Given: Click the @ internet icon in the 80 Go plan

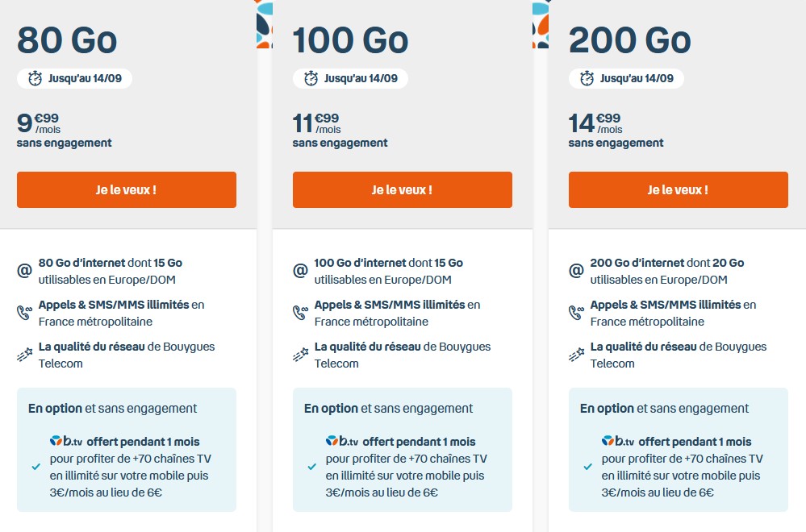Looking at the screenshot, I should pos(24,271).
